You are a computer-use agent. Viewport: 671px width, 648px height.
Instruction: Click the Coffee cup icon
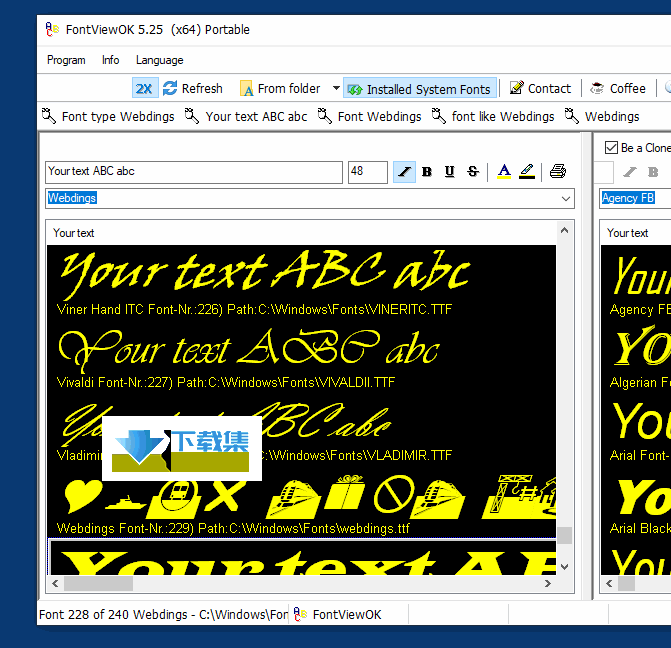pyautogui.click(x=597, y=88)
